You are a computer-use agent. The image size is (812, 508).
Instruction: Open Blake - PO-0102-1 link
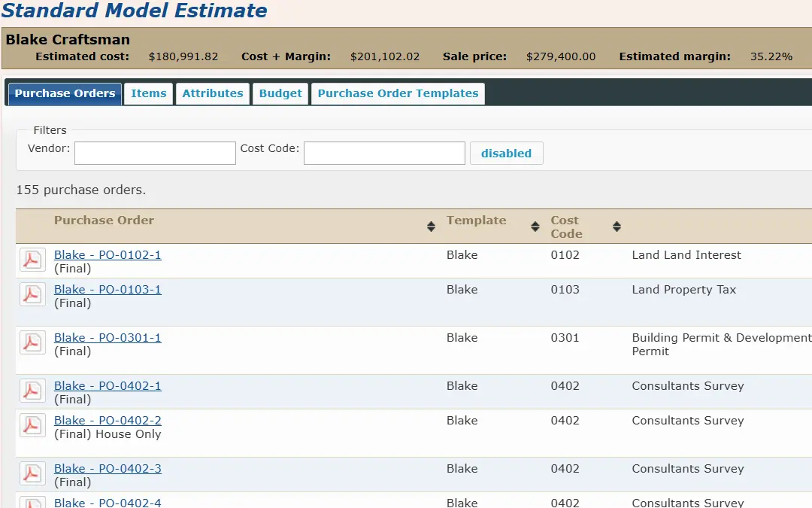click(108, 255)
